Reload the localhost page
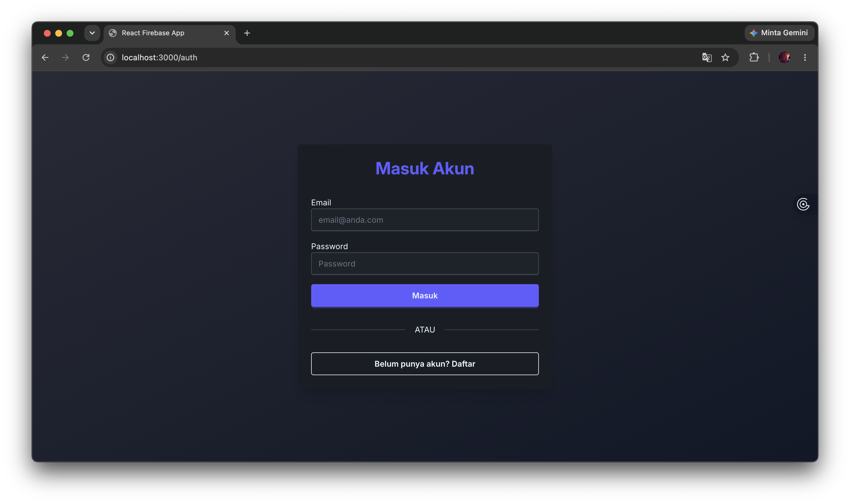This screenshot has height=504, width=850. [x=86, y=57]
